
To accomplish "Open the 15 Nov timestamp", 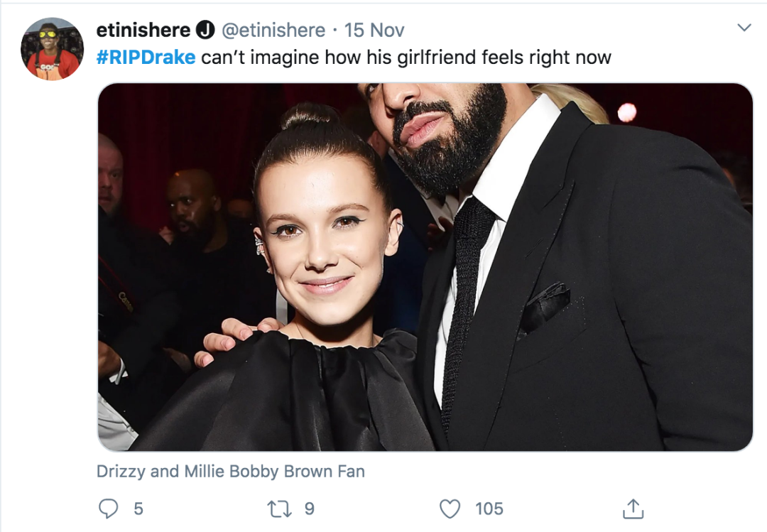I will click(374, 31).
